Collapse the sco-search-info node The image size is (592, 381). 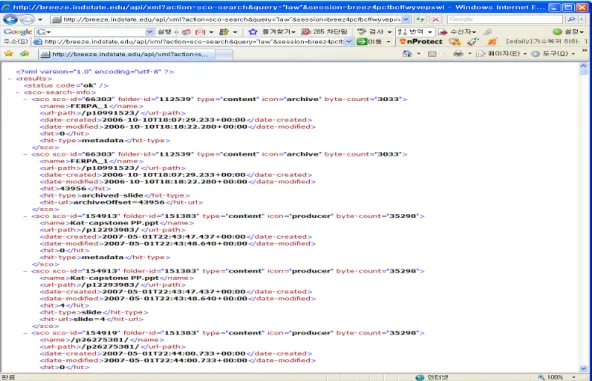click(x=17, y=92)
